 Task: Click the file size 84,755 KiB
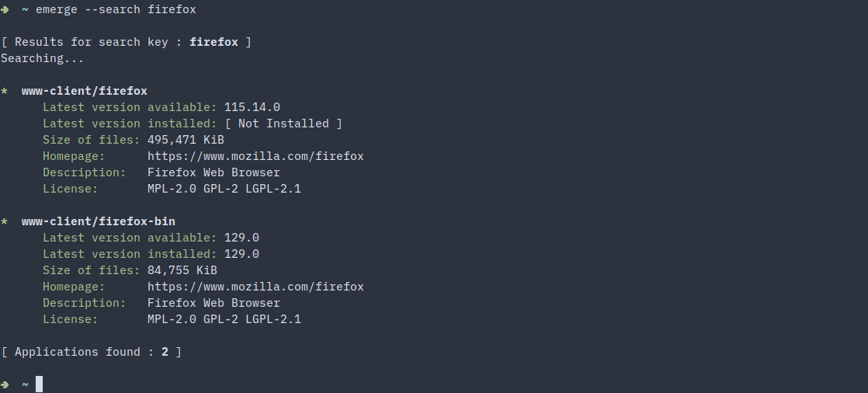[x=182, y=270]
